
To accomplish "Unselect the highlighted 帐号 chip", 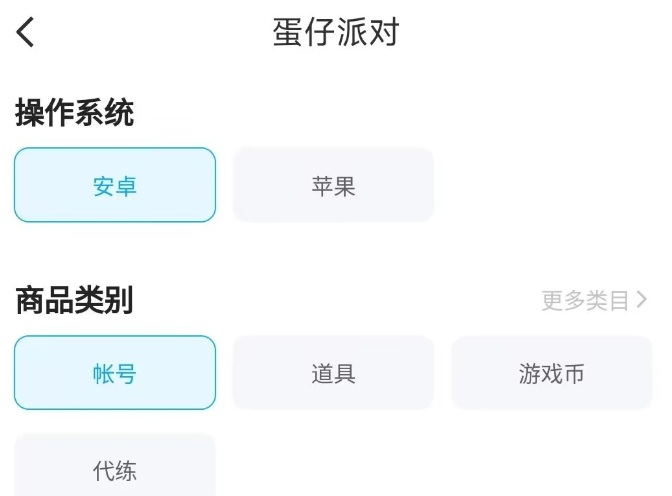I will (115, 373).
